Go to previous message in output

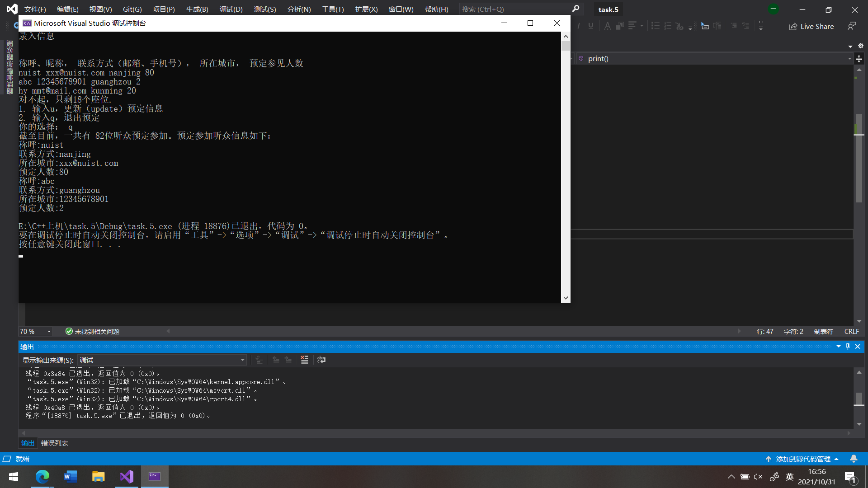tap(276, 360)
